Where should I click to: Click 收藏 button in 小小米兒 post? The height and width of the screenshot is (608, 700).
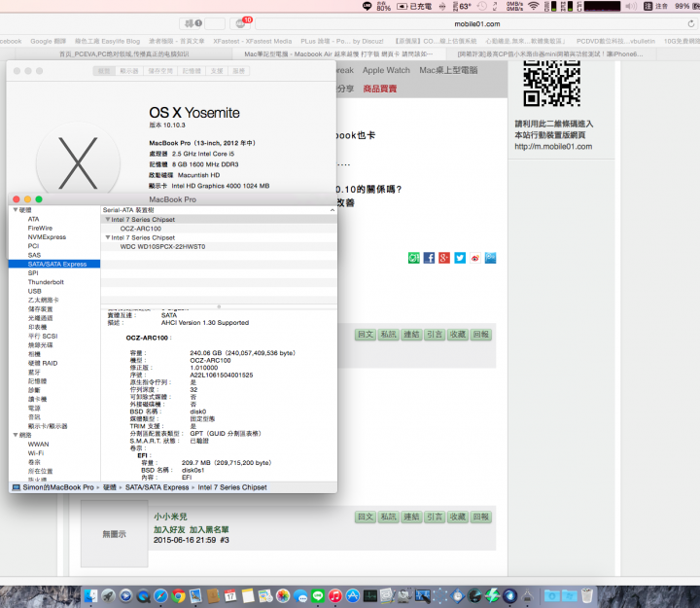[458, 517]
